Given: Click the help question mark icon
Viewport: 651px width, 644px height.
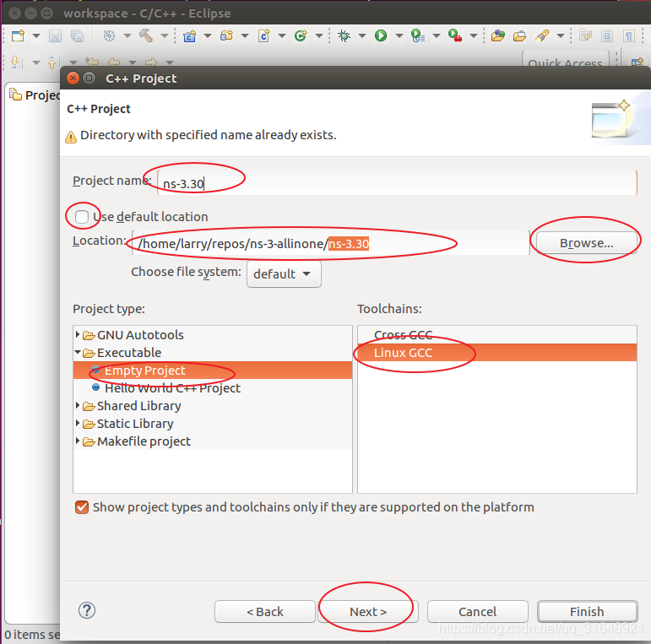Looking at the screenshot, I should point(87,610).
